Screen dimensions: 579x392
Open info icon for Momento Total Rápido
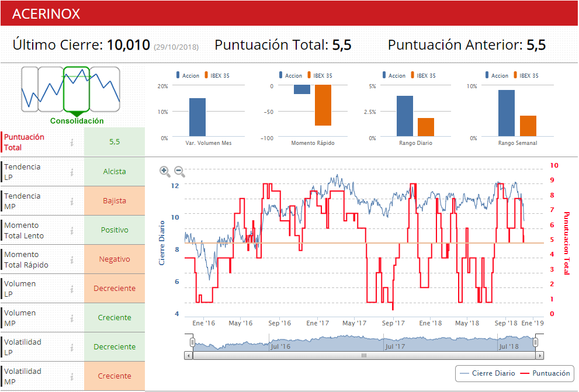[72, 259]
